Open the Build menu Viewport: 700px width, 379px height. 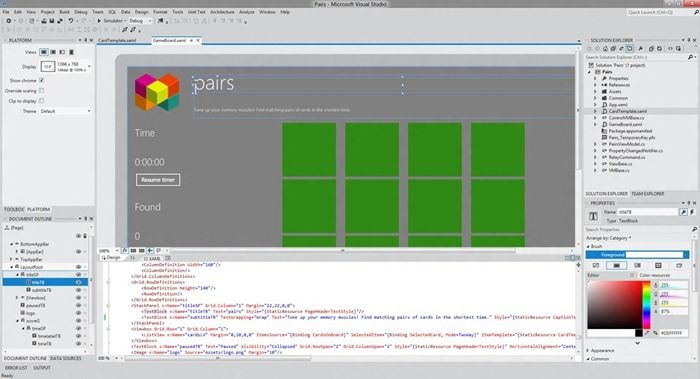(x=64, y=12)
